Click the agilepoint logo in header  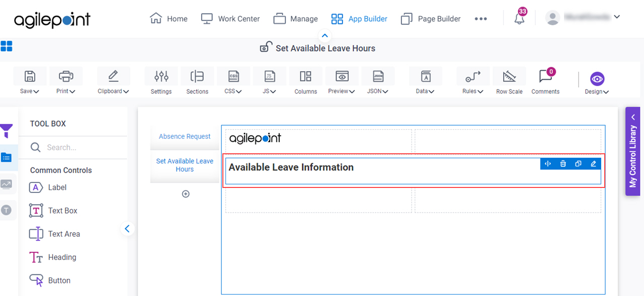click(x=52, y=20)
